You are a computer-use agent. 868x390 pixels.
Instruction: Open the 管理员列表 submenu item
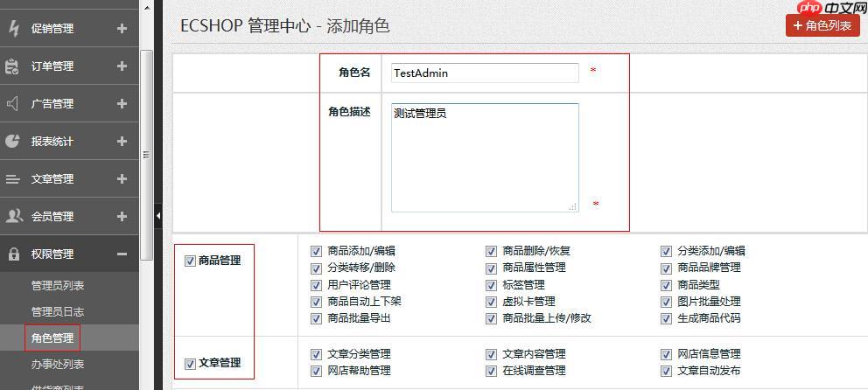[x=58, y=286]
